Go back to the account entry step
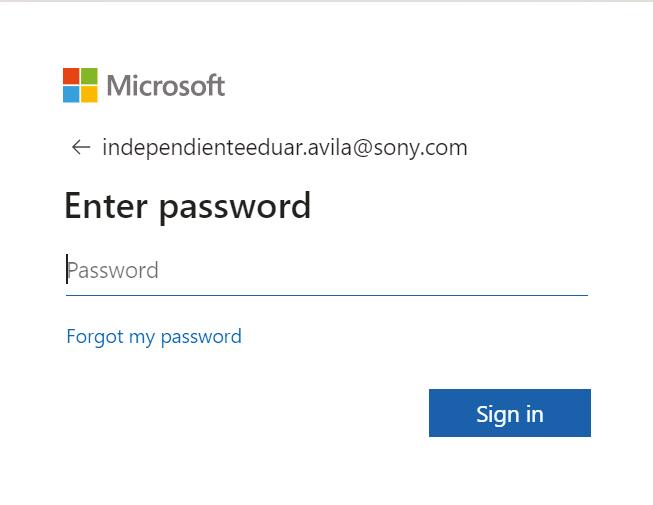The height and width of the screenshot is (505, 653). point(81,148)
